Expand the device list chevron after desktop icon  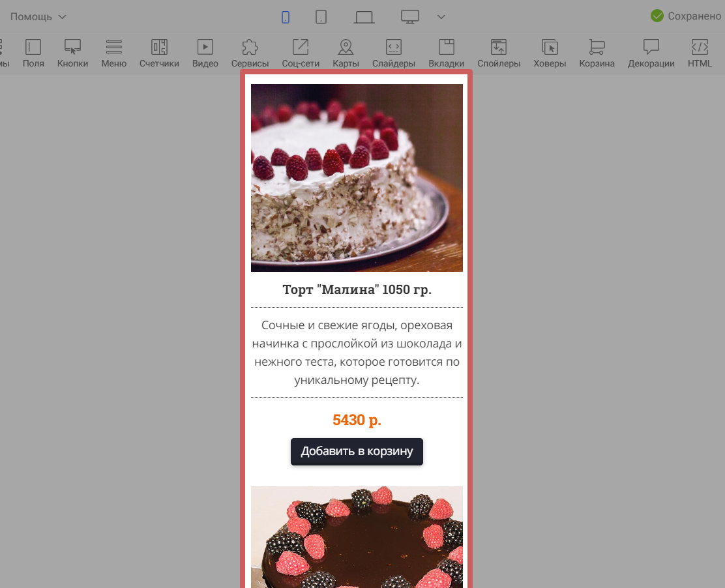[x=441, y=17]
